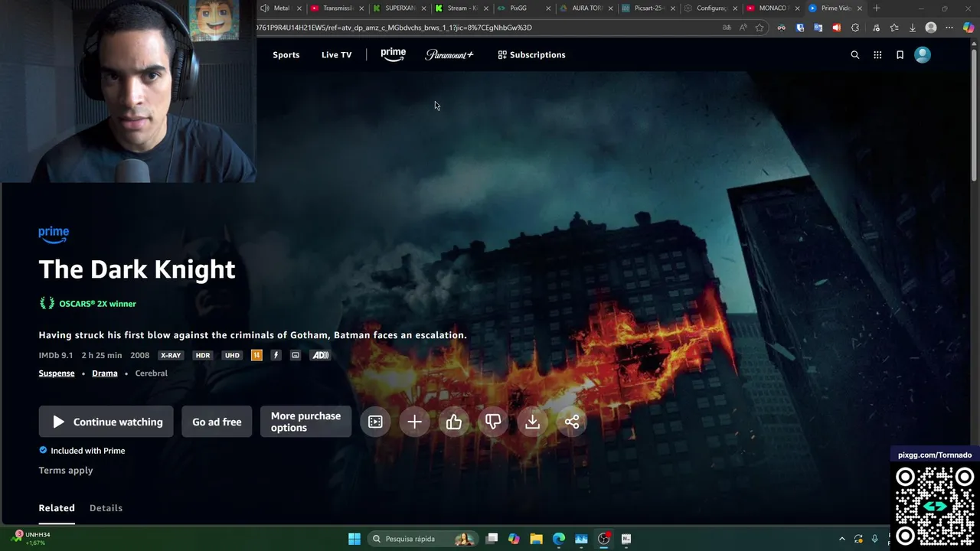Open the Prime Video search icon
The width and height of the screenshot is (980, 551).
(x=855, y=55)
